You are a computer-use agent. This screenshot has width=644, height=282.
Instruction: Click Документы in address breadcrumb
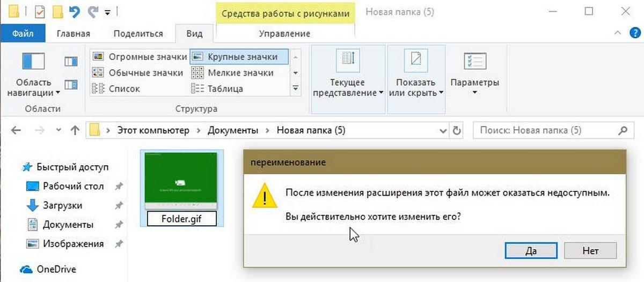[x=232, y=130]
